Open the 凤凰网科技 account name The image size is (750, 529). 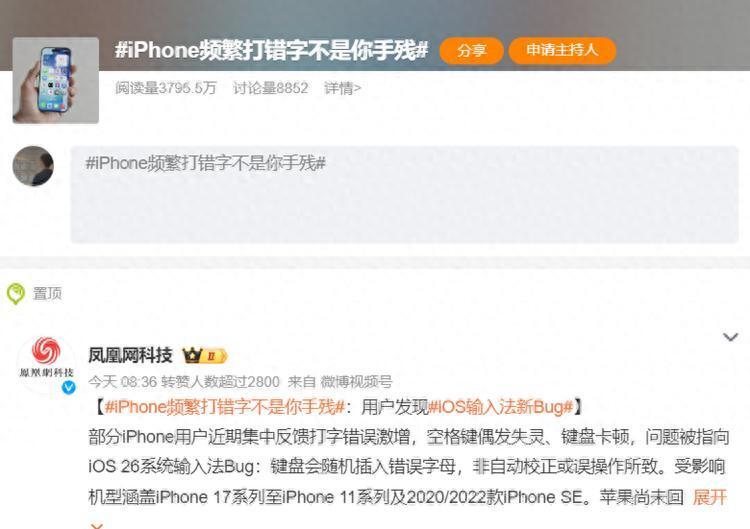pyautogui.click(x=130, y=355)
